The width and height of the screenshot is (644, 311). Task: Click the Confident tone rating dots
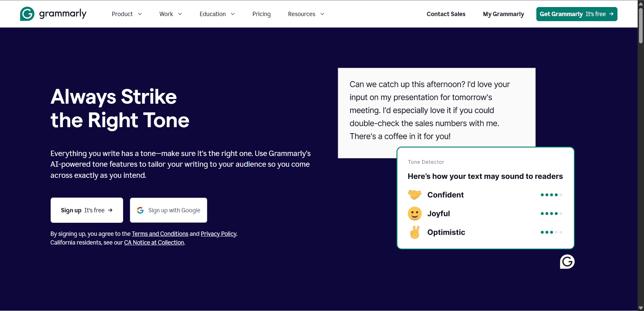point(551,195)
